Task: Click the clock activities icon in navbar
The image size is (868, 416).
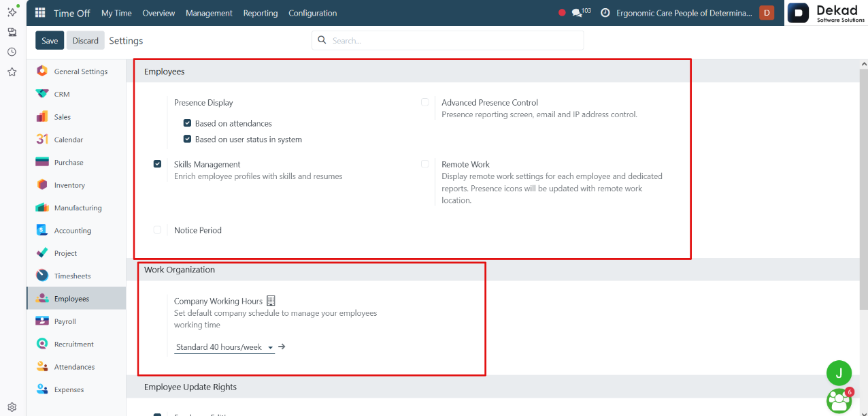Action: (605, 13)
